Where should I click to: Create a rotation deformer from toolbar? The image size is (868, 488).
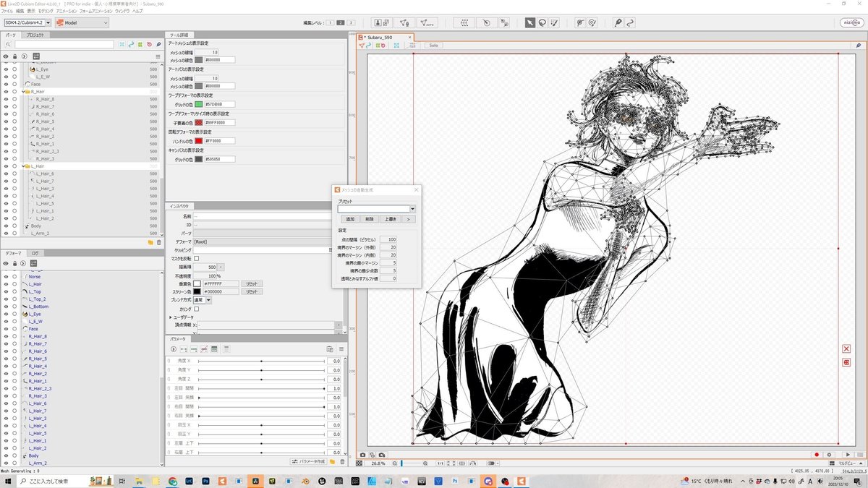click(x=487, y=23)
